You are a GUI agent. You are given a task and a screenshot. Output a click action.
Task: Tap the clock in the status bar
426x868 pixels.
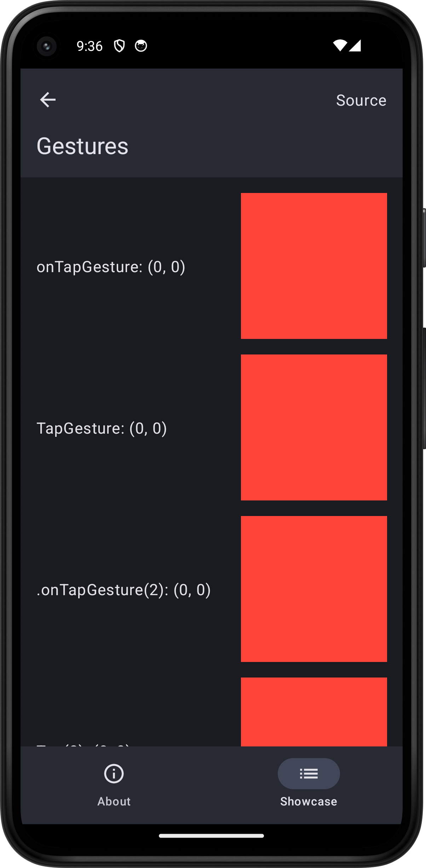point(90,46)
